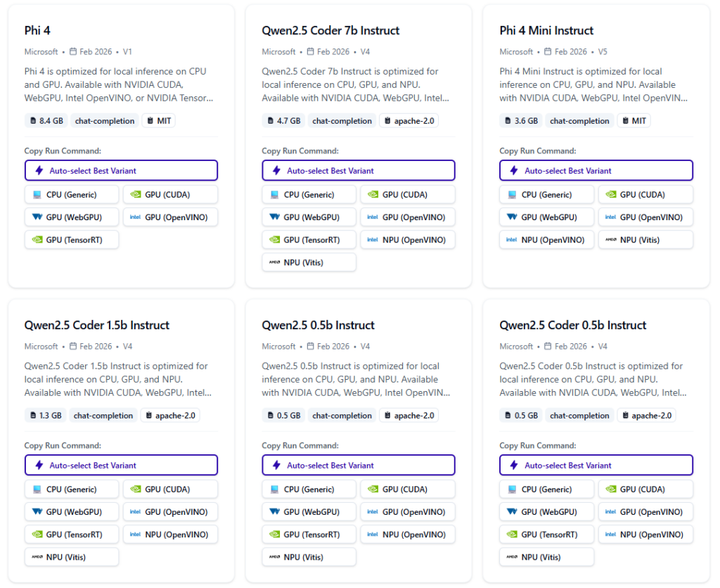The height and width of the screenshot is (588, 720).
Task: Select NPU (OpenVINO) on Phi 4 Mini Instruct
Action: coord(546,239)
